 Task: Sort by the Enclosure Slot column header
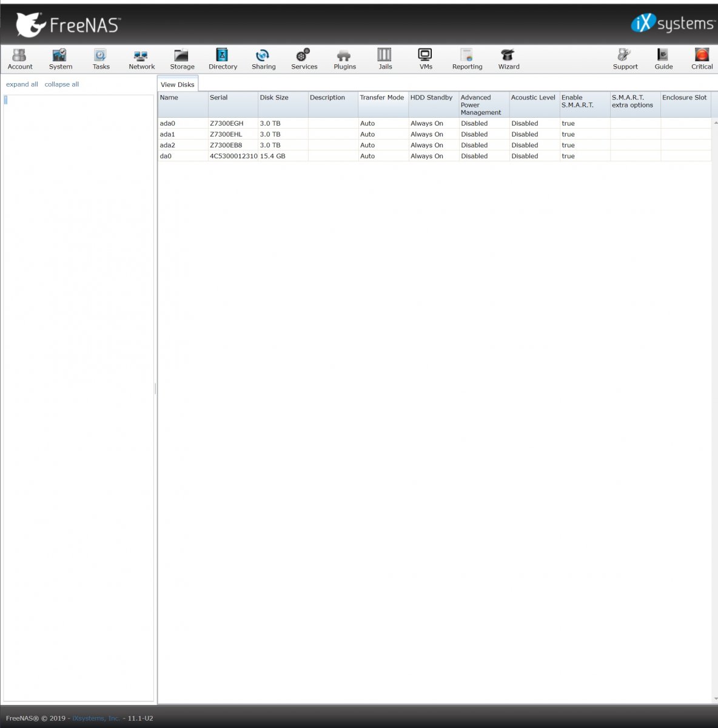click(685, 104)
